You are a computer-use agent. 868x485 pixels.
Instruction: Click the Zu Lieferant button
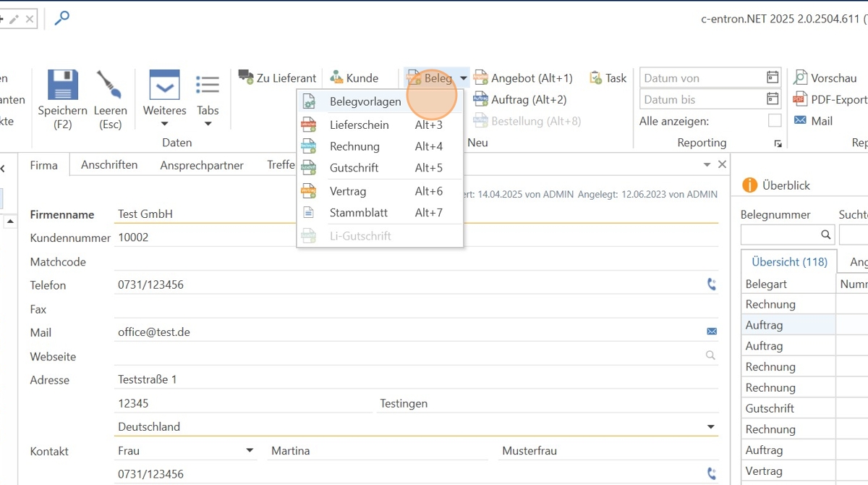pyautogui.click(x=278, y=78)
